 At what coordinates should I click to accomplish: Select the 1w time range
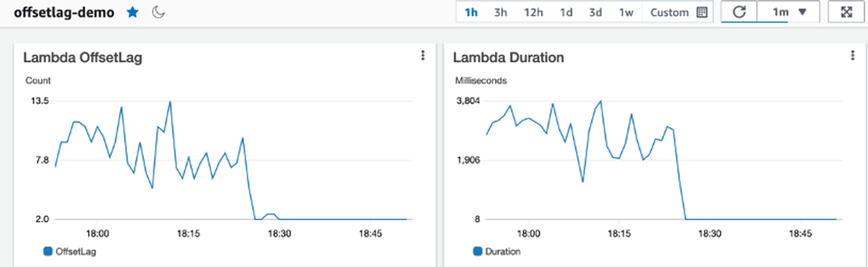(x=625, y=12)
